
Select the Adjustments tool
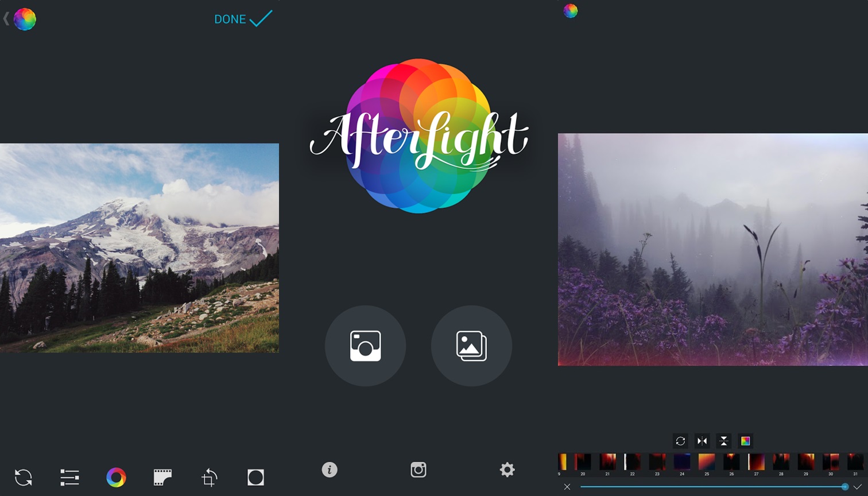tap(69, 477)
